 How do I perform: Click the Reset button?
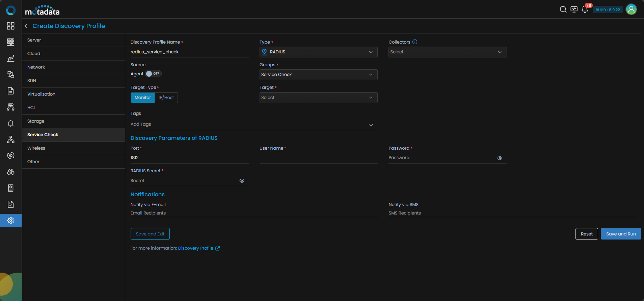coord(587,234)
